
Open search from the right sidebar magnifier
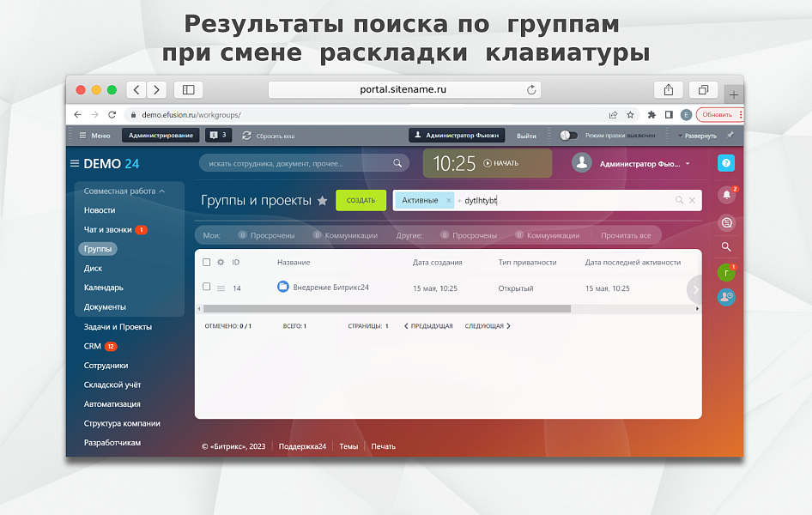click(x=726, y=246)
